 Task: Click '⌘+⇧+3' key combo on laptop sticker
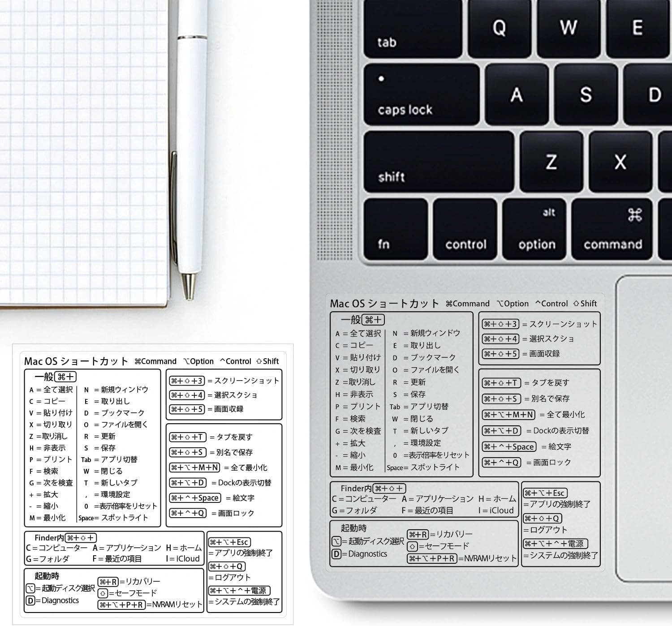[x=501, y=324]
